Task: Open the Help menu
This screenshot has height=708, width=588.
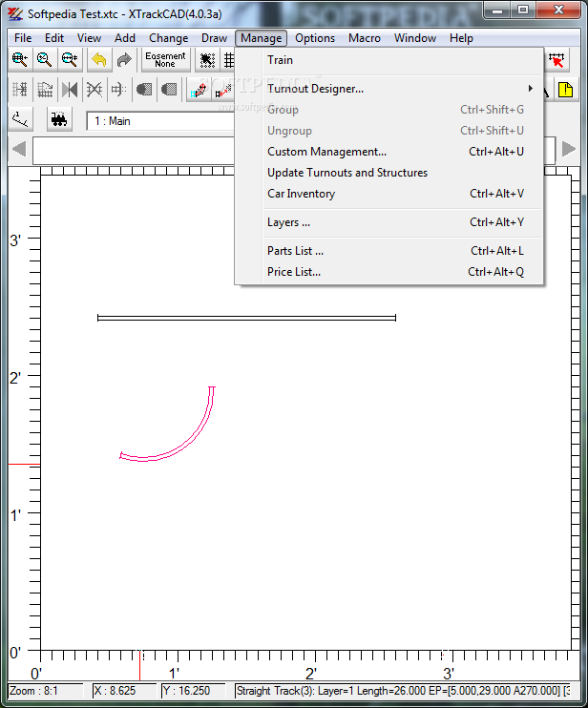Action: pyautogui.click(x=461, y=38)
